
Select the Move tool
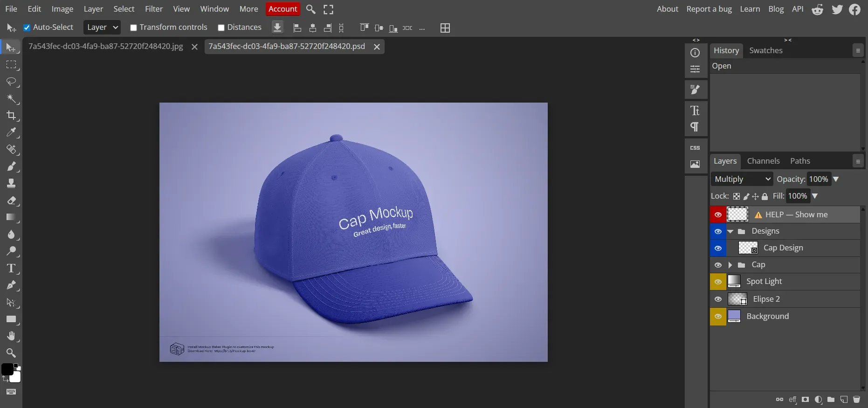click(x=11, y=48)
